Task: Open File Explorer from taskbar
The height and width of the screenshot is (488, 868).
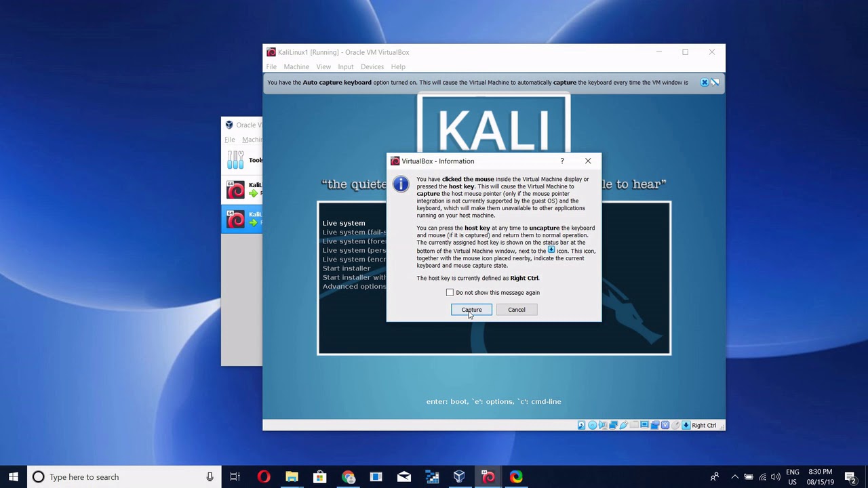Action: coord(292,476)
